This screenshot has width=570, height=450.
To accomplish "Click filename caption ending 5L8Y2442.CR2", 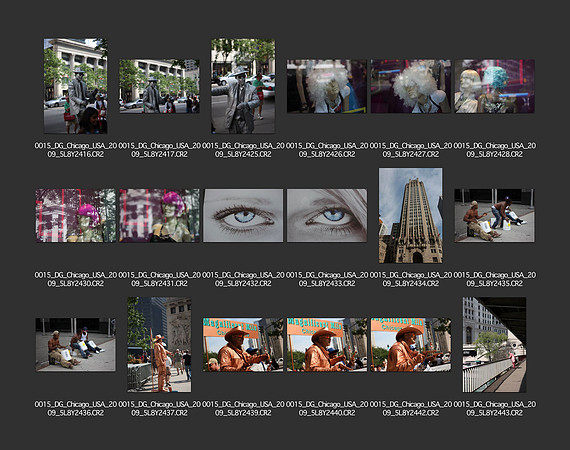I will [x=411, y=409].
